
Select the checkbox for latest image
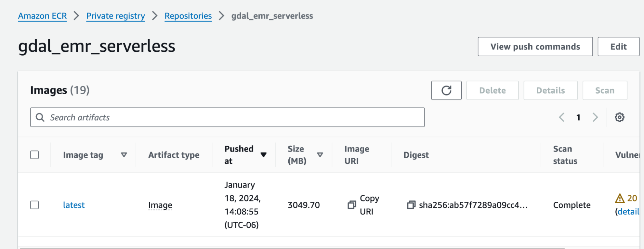point(34,205)
